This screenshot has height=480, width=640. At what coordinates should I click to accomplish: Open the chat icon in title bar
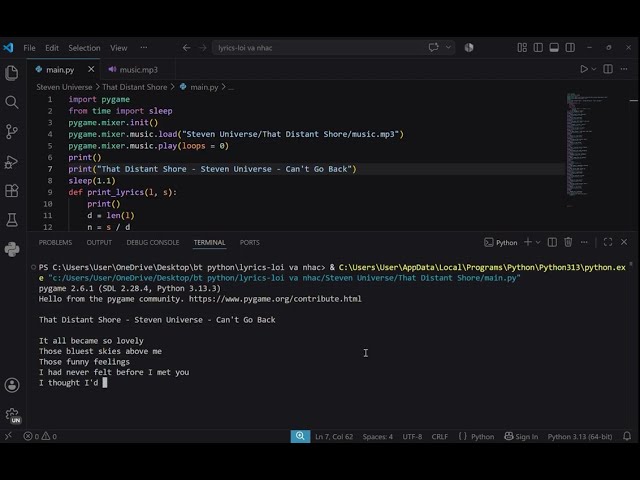(433, 47)
